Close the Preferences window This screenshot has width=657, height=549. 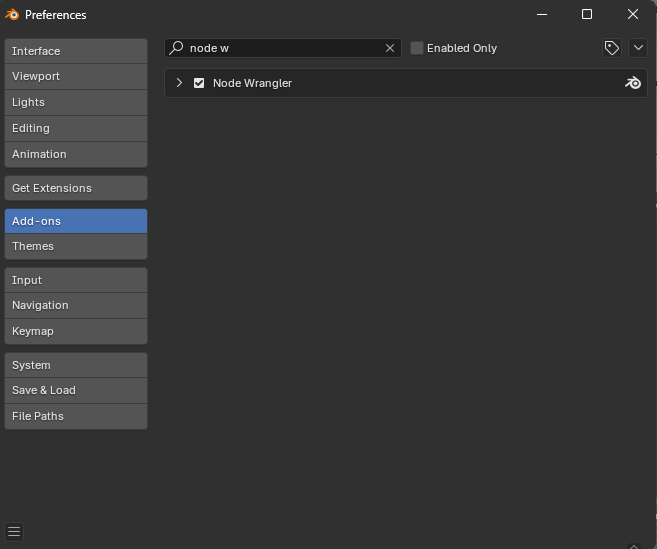pos(633,15)
